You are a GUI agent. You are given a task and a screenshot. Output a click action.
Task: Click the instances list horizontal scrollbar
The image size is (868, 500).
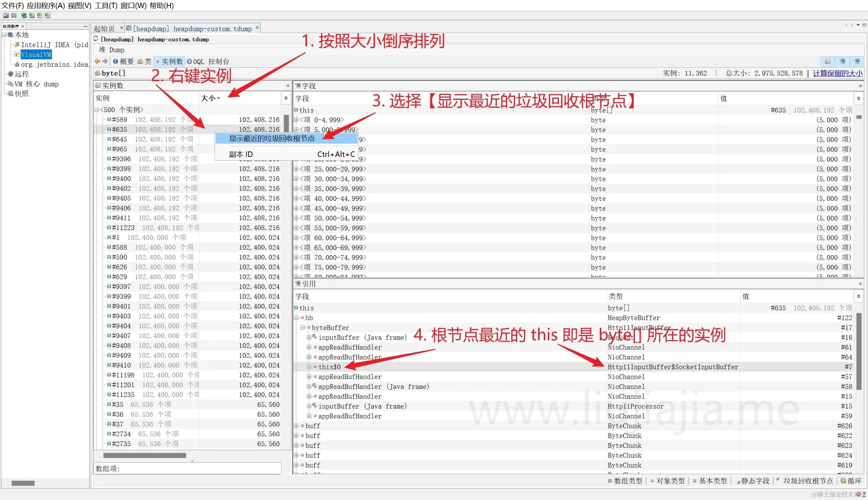[145, 455]
